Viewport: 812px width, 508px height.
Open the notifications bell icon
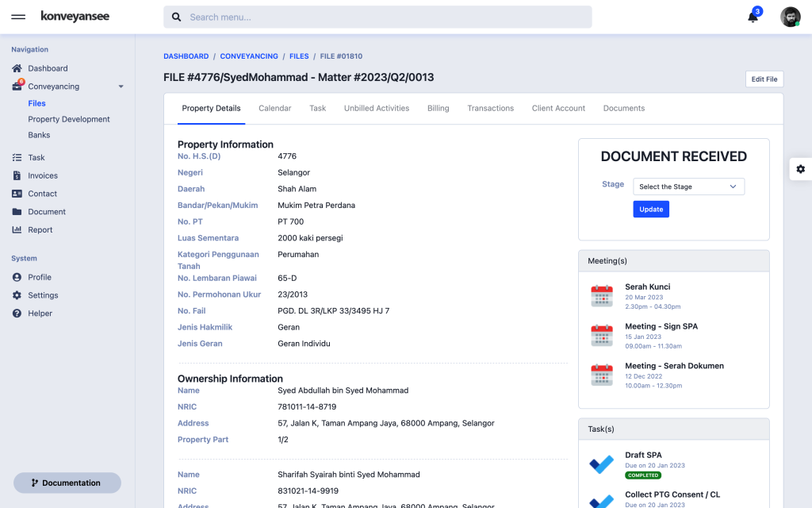click(x=753, y=16)
